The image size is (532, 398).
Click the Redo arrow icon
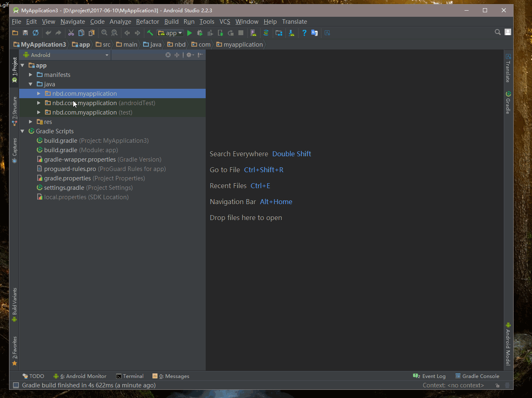point(58,33)
